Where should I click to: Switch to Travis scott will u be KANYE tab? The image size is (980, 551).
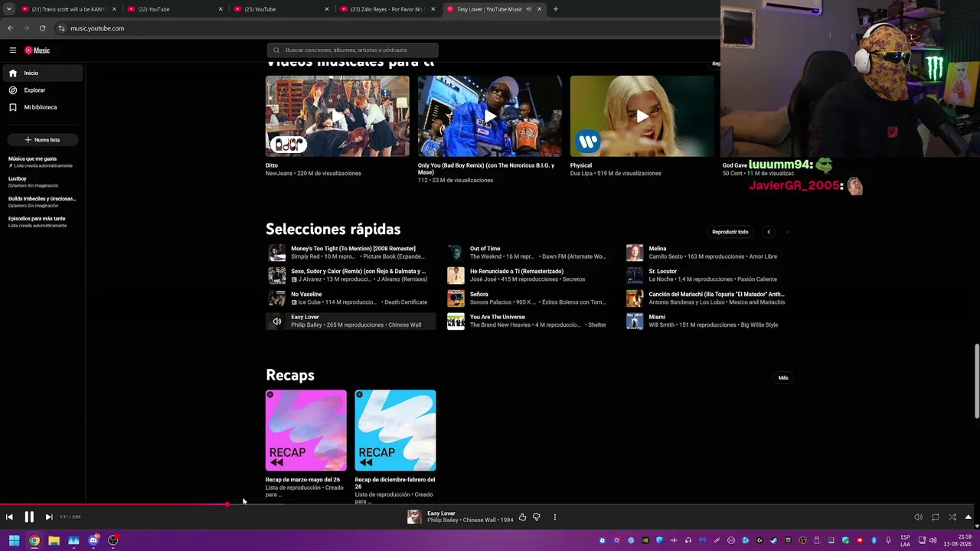pos(69,9)
